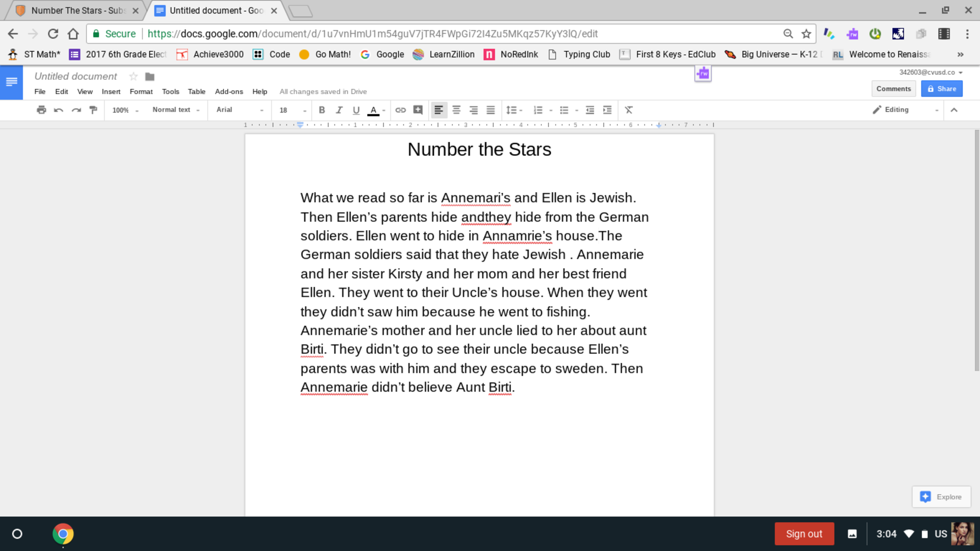Viewport: 980px width, 551px height.
Task: Click the increase indent icon
Action: [607, 110]
